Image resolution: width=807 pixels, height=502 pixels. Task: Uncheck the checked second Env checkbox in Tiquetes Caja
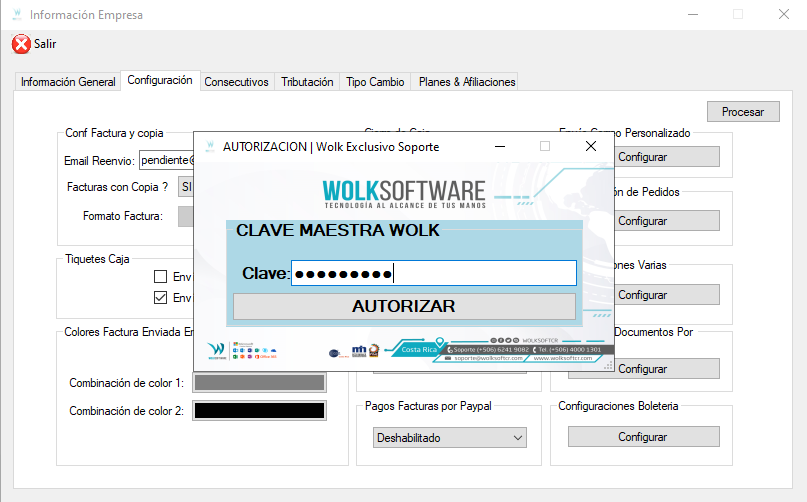(161, 298)
